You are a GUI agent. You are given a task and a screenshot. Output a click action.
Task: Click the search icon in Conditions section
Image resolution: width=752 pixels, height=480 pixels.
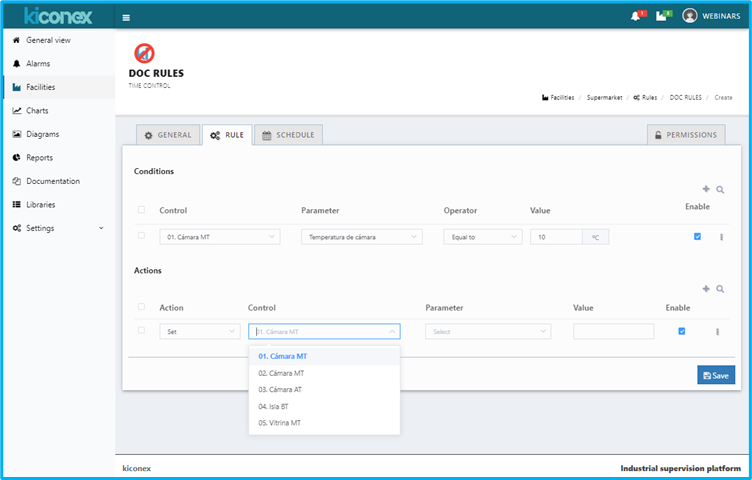[x=720, y=189]
